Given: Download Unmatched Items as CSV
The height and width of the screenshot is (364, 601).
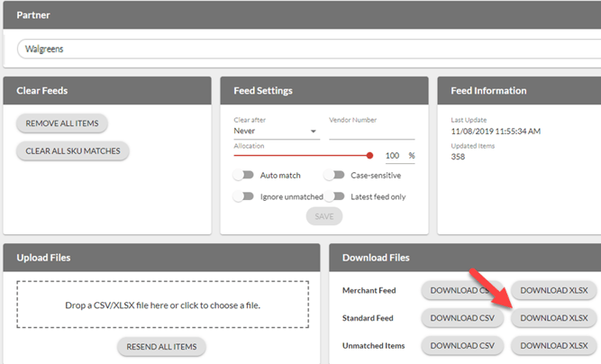Looking at the screenshot, I should coord(460,345).
